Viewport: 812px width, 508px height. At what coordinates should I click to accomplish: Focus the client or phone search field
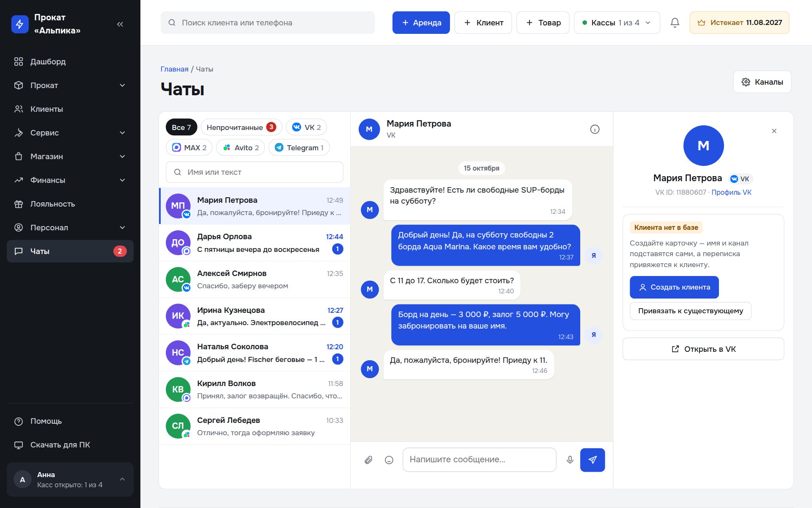click(x=268, y=23)
